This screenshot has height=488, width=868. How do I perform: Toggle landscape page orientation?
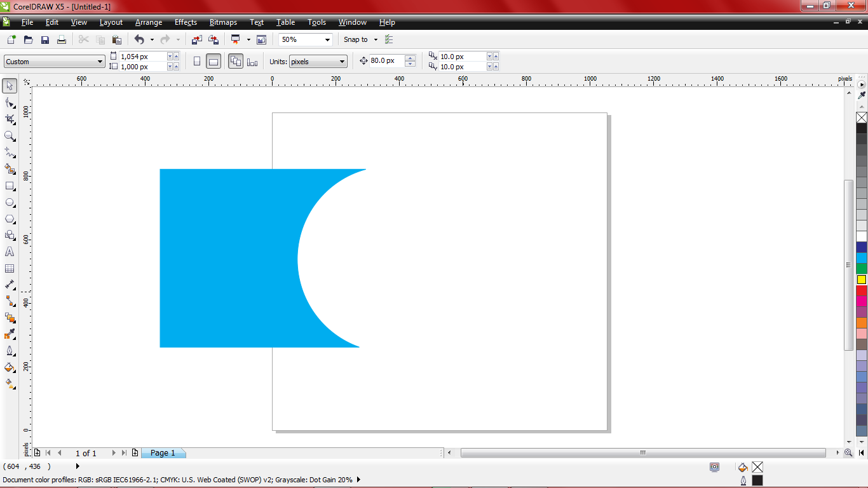[214, 61]
